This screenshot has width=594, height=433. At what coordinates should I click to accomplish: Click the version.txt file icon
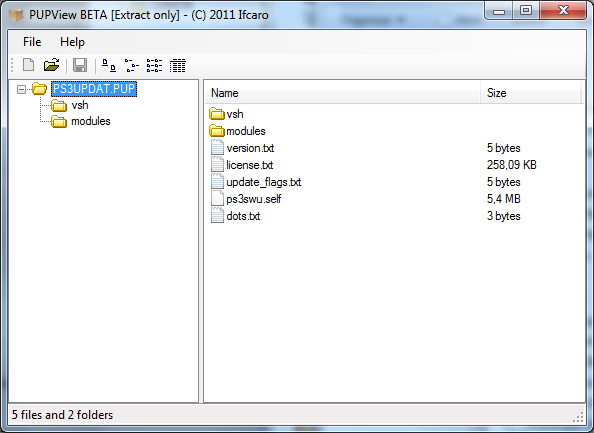(217, 147)
